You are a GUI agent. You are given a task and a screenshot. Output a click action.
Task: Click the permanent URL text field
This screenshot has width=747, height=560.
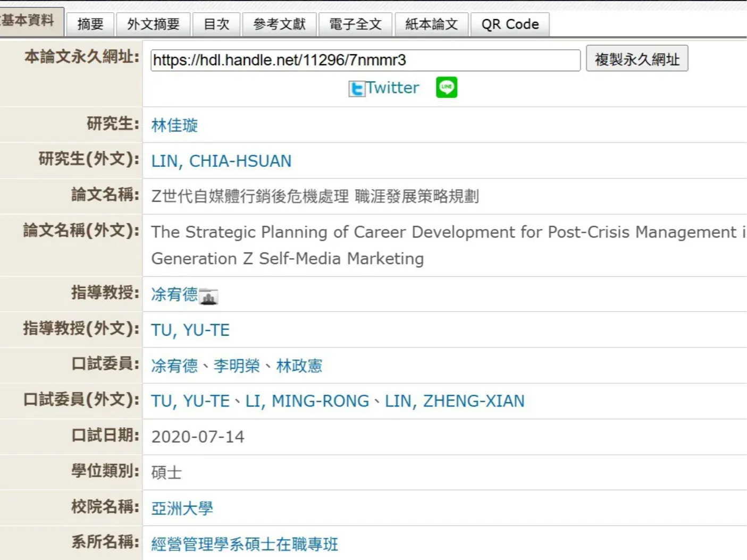365,60
